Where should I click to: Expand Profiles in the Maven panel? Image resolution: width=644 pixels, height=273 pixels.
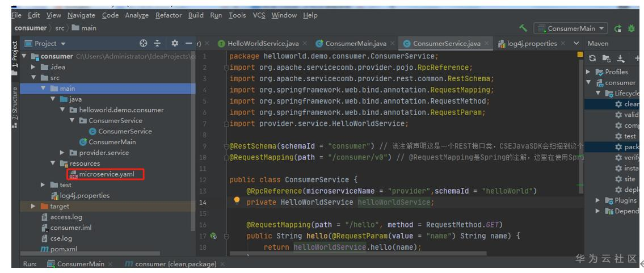(588, 72)
